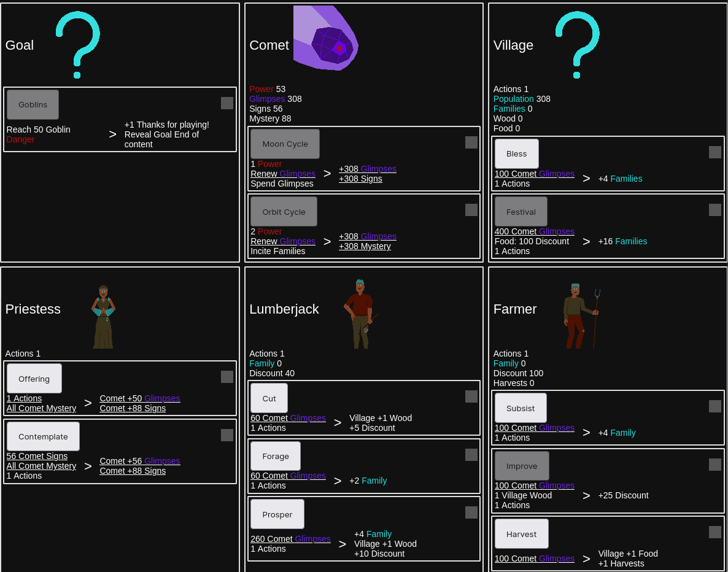Toggle the gray square beside Contemplate
Screen dimensions: 728x572
coord(227,435)
